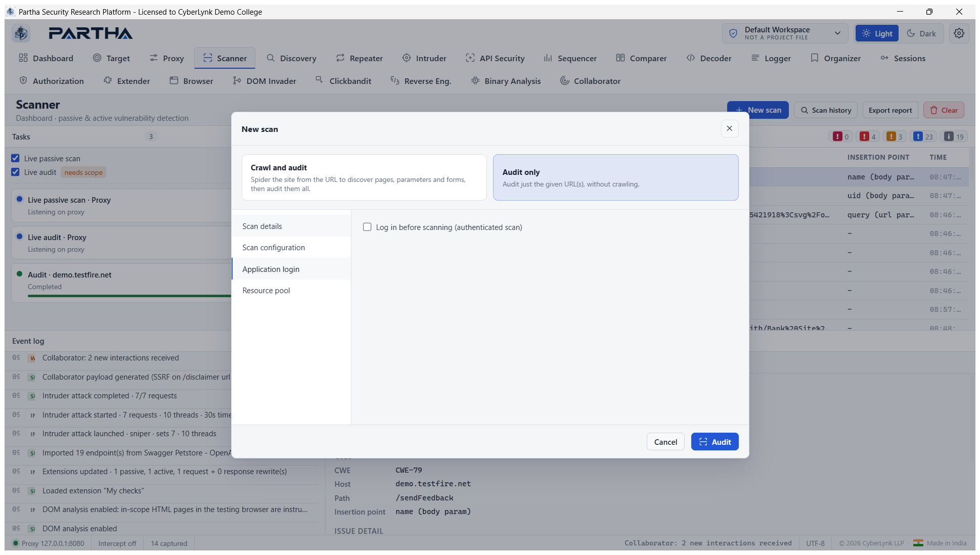Open Scan configuration section
Screen dimensions: 980x555
coord(291,247)
